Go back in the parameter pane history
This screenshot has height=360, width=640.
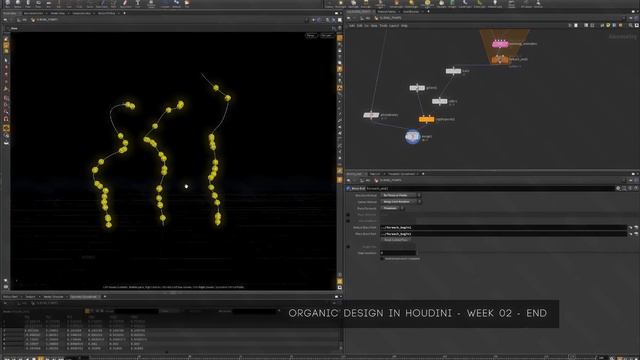(348, 180)
